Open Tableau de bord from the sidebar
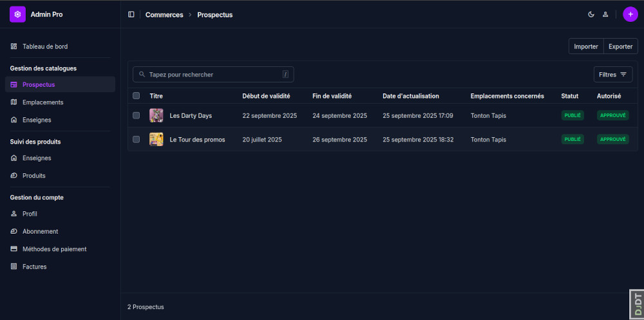 click(44, 46)
